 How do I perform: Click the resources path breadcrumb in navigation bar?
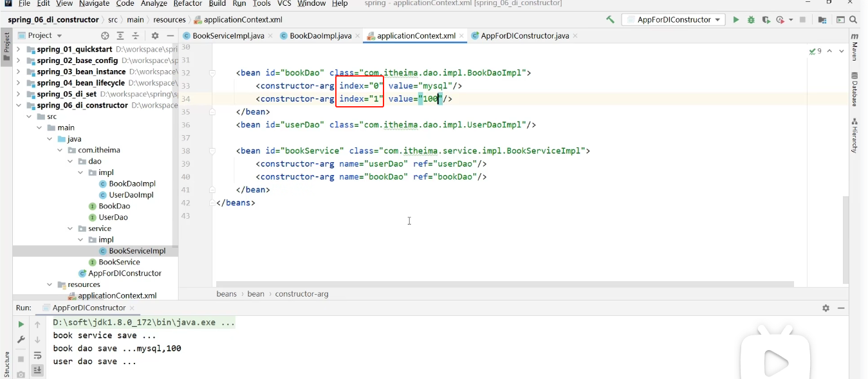coord(169,20)
